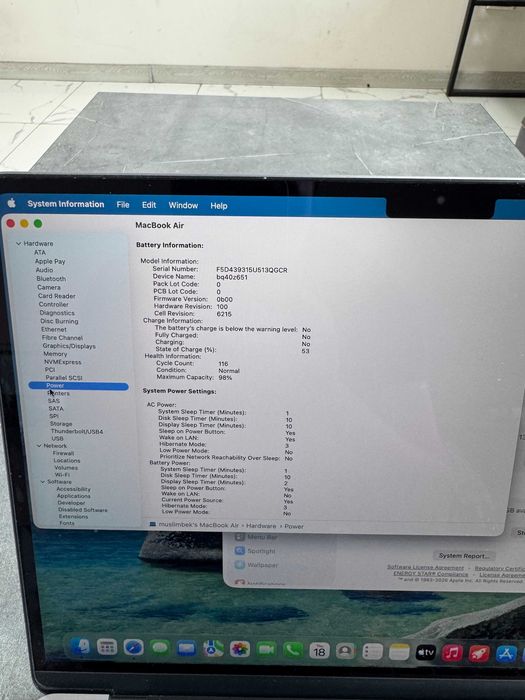525x700 pixels.
Task: Click Maximum Capacity value 98%
Action: pyautogui.click(x=225, y=377)
